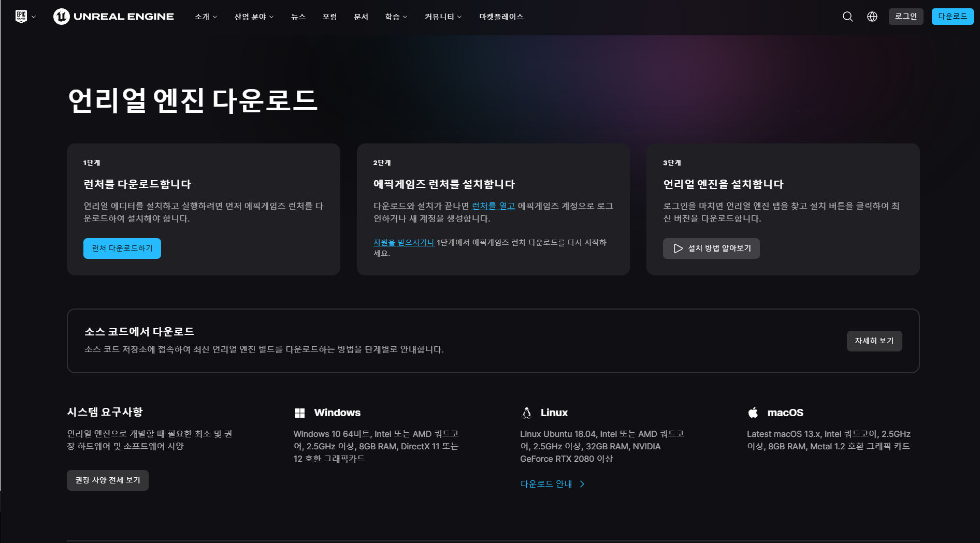Screen dimensions: 980x543
Task: Follow the 런처를 열고 link
Action: coord(494,206)
